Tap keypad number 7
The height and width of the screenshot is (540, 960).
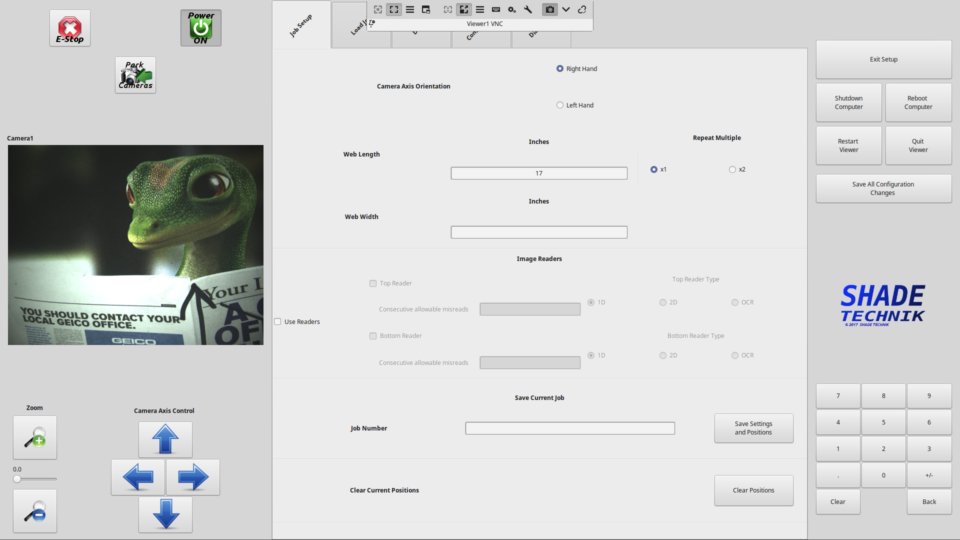pyautogui.click(x=838, y=396)
